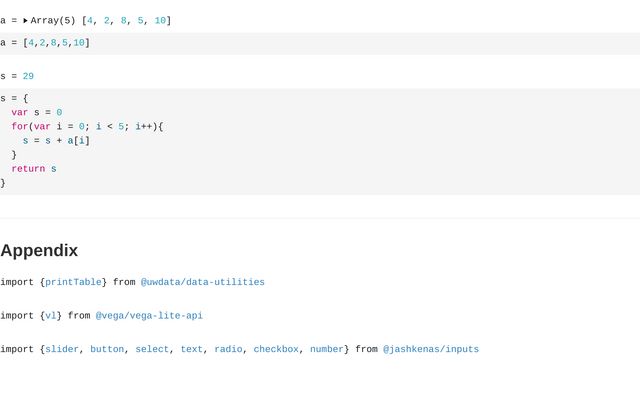Viewport: 640px width, 400px height.
Task: Click the s = 29 output value
Action: coord(28,76)
